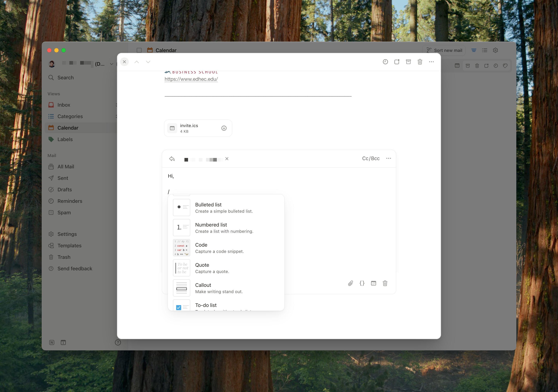The height and width of the screenshot is (392, 558).
Task: Insert a snippet with the curly braces icon
Action: pyautogui.click(x=362, y=283)
